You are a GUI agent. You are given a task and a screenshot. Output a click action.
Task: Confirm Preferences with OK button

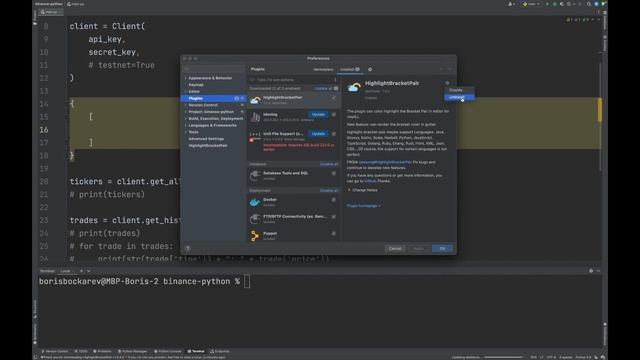tap(442, 248)
